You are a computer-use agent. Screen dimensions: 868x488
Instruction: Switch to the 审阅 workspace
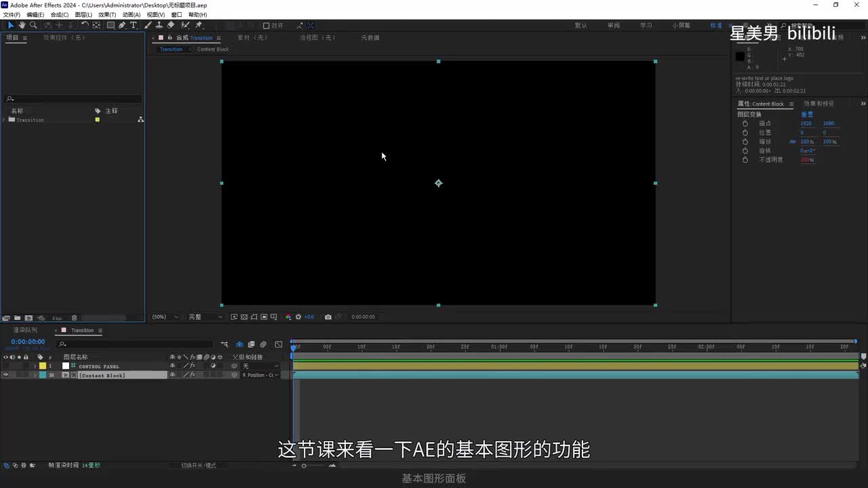coord(614,26)
